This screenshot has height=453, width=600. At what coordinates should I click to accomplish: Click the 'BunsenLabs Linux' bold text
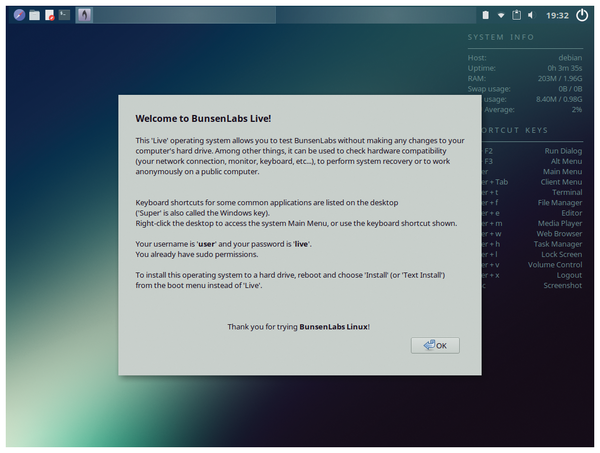point(333,327)
